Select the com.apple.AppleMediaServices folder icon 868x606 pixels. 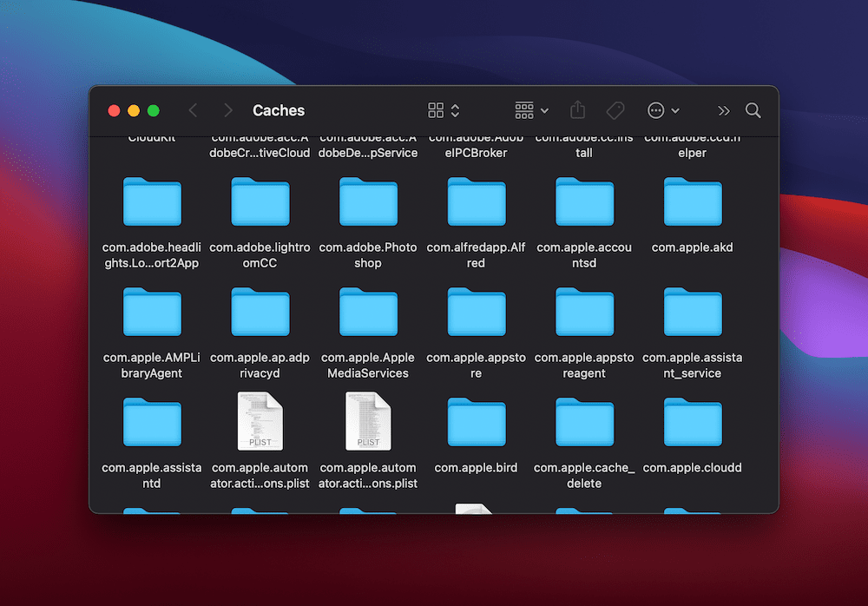click(x=368, y=312)
